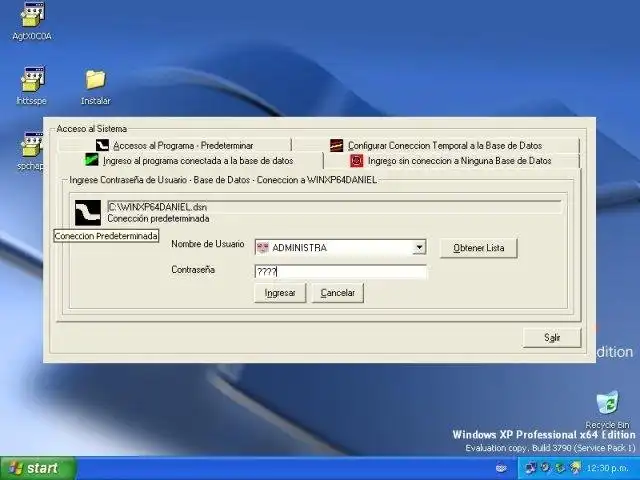Click the Acceso al Sistema group title

coord(91,129)
